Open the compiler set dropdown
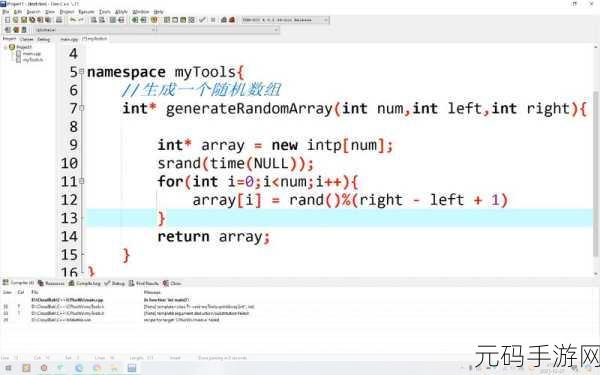This screenshot has height=375, width=600. [285, 20]
